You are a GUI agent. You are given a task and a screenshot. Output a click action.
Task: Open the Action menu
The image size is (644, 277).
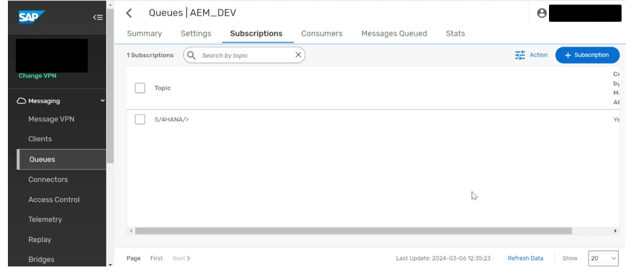pyautogui.click(x=531, y=55)
